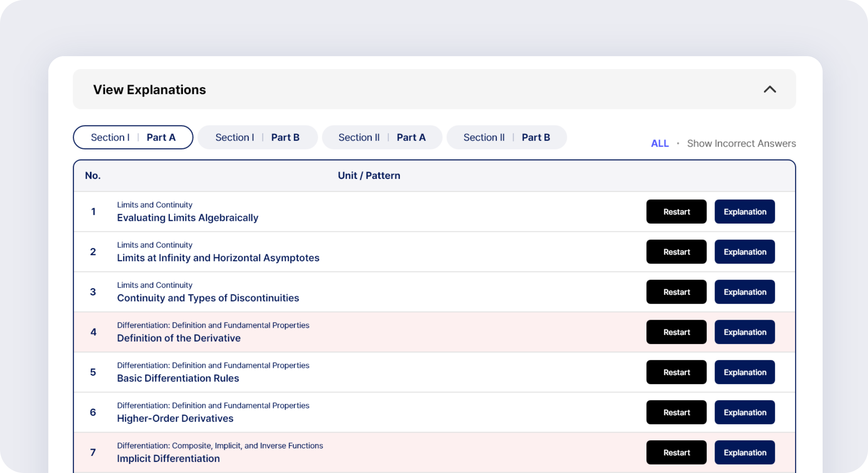The image size is (868, 473).
Task: View Explanation for Continuity and Types of Discontinuities
Action: point(745,292)
